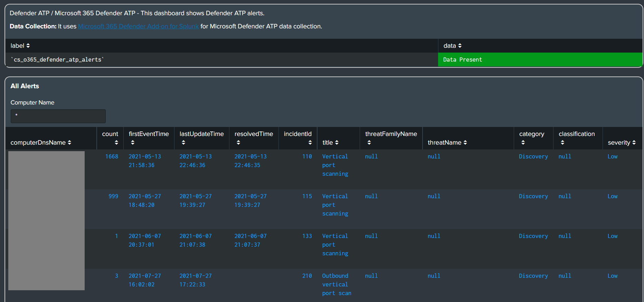Click the threatFamilyName sort arrows

369,143
